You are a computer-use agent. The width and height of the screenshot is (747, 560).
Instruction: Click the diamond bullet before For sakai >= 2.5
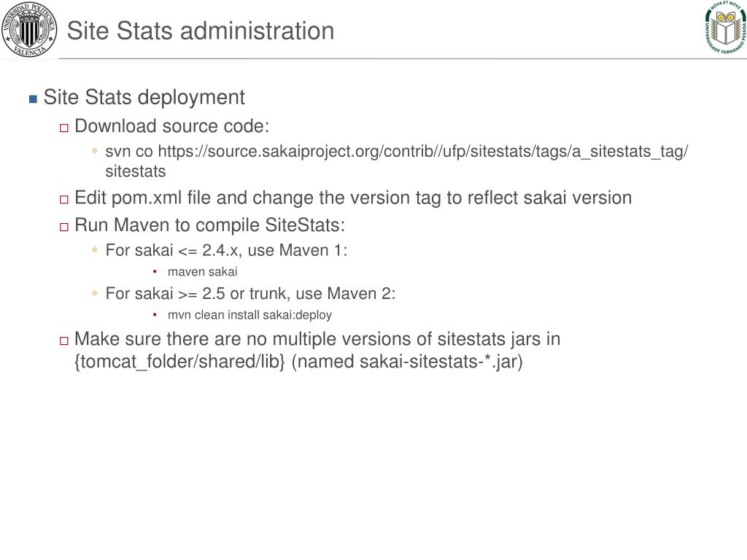pyautogui.click(x=95, y=293)
